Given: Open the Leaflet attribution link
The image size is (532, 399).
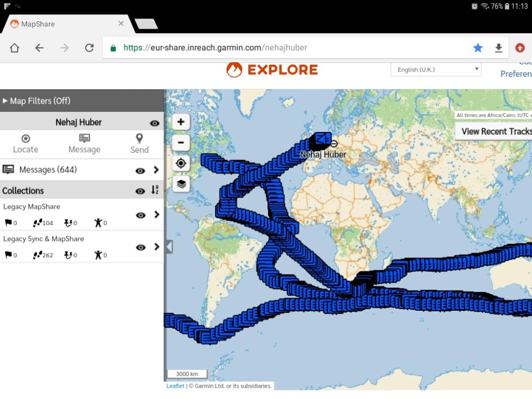Looking at the screenshot, I should [x=175, y=386].
